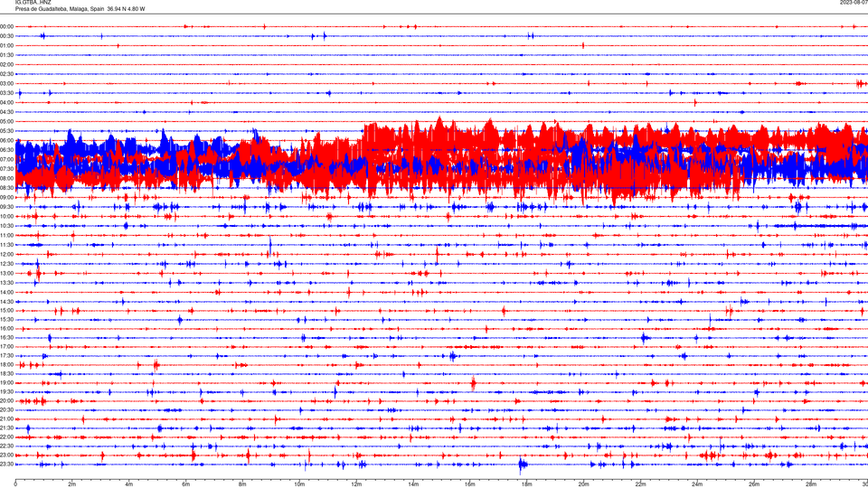Image resolution: width=868 pixels, height=488 pixels.
Task: Click the 13:00 trace time label
Action: pos(6,273)
